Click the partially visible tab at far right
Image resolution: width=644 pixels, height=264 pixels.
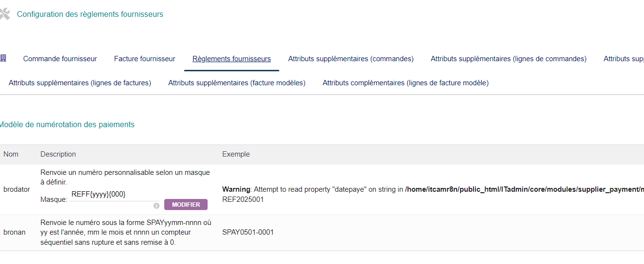(623, 59)
